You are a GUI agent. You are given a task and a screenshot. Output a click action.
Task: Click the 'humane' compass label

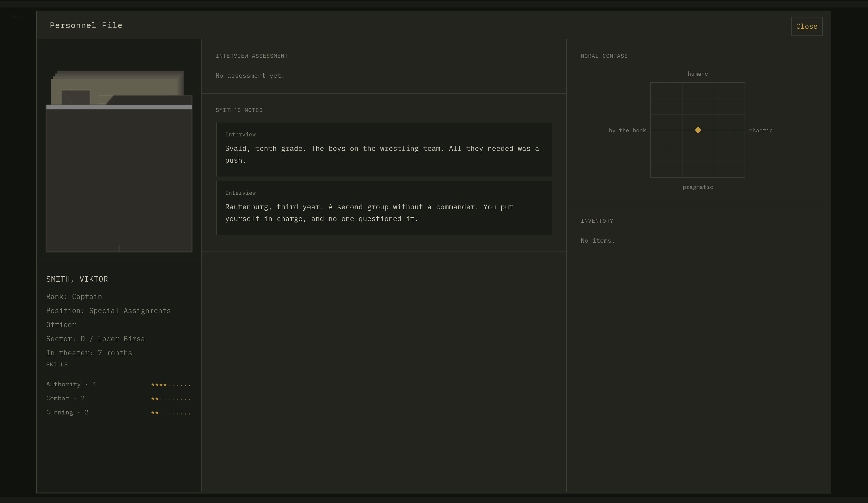(x=698, y=74)
